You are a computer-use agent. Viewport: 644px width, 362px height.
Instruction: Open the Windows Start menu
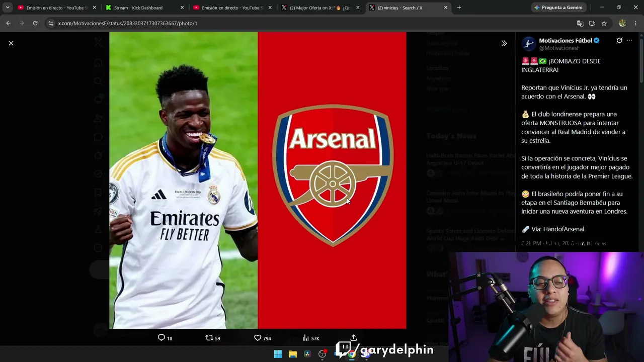point(278,354)
